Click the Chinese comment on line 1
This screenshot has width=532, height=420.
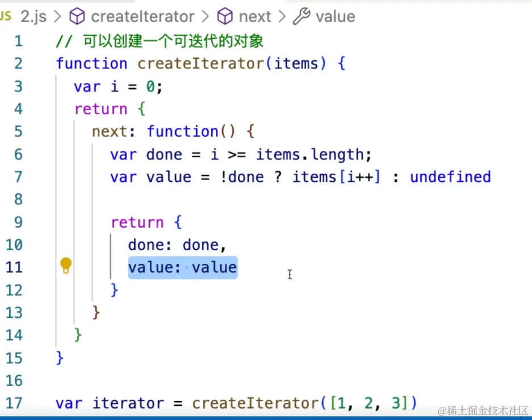click(160, 41)
